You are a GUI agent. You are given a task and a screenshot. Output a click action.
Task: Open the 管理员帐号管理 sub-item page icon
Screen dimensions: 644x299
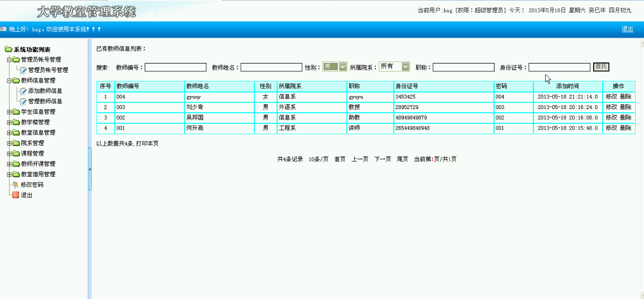pos(23,70)
